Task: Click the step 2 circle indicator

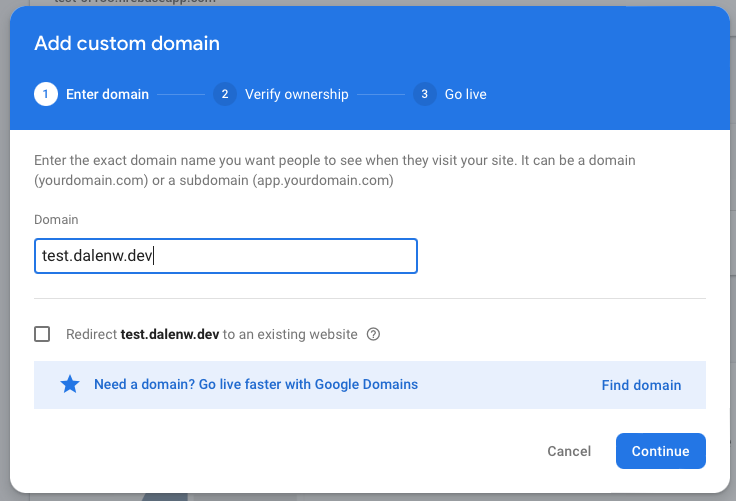Action: point(224,94)
